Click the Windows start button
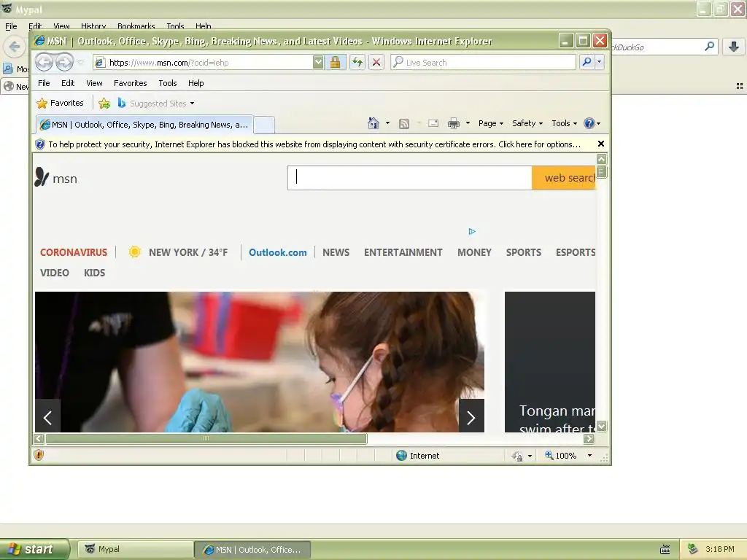The width and height of the screenshot is (747, 560). (x=34, y=549)
